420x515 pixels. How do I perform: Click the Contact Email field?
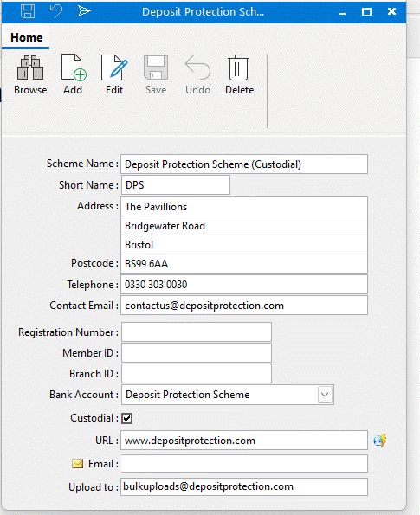tap(244, 306)
